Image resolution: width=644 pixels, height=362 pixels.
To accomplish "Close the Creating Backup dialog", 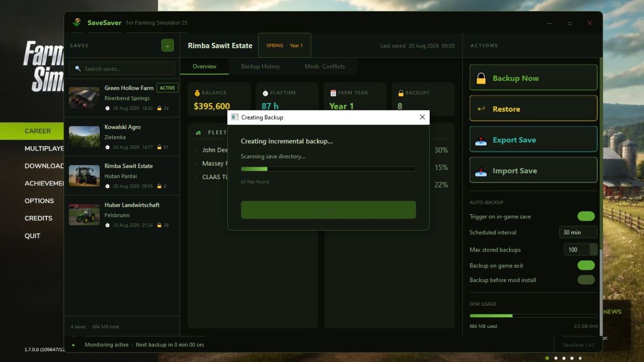I will pos(422,117).
